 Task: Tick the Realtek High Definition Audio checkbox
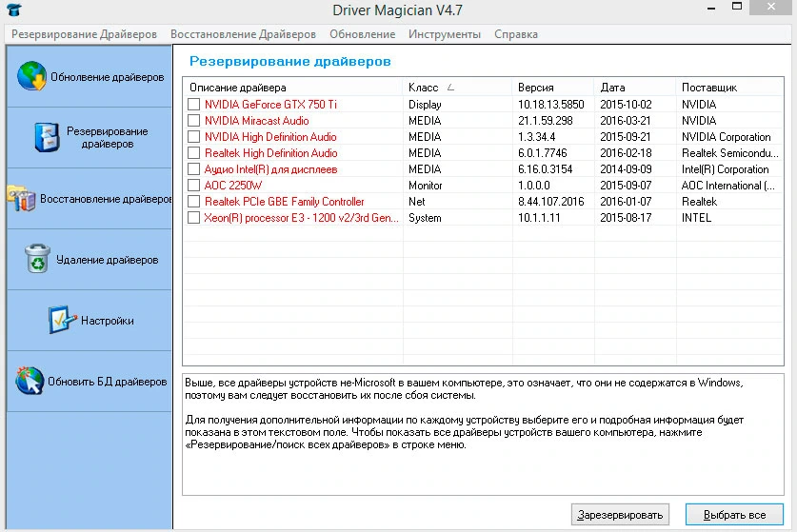[x=193, y=153]
